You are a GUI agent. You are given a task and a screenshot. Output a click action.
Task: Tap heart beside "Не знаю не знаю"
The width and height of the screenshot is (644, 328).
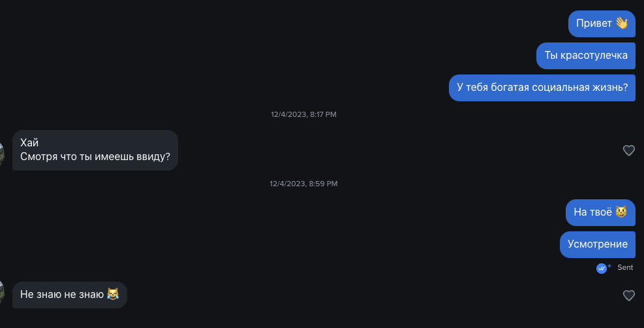pyautogui.click(x=629, y=296)
